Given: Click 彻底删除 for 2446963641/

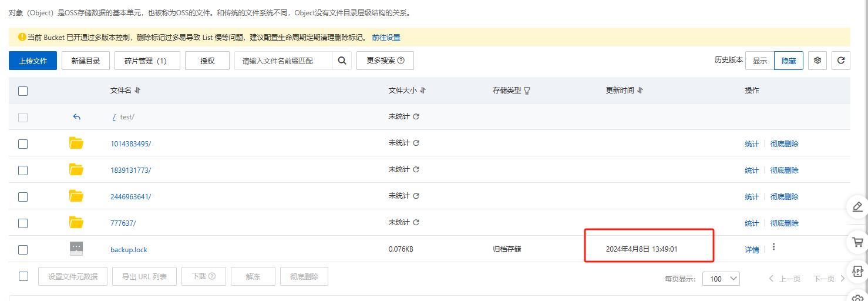Looking at the screenshot, I should pyautogui.click(x=785, y=196).
